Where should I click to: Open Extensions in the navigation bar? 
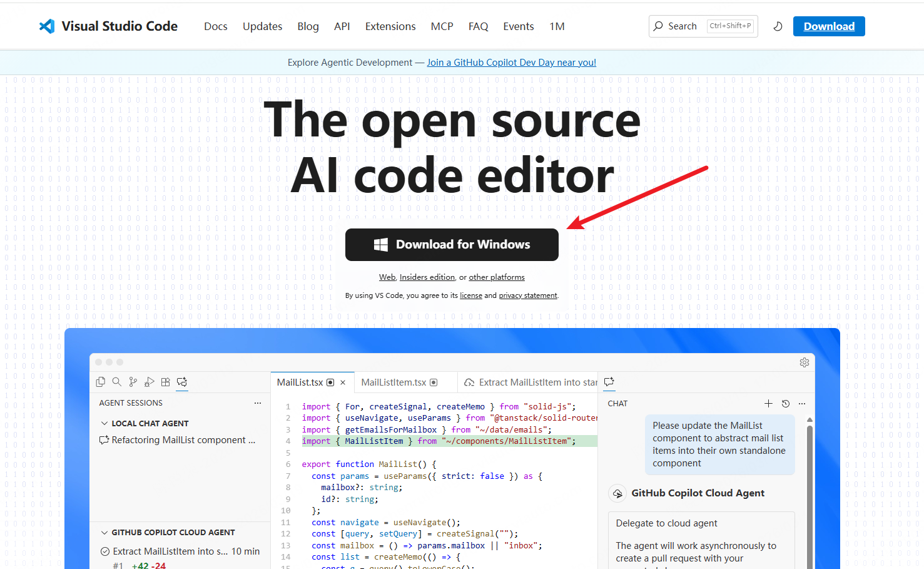390,26
